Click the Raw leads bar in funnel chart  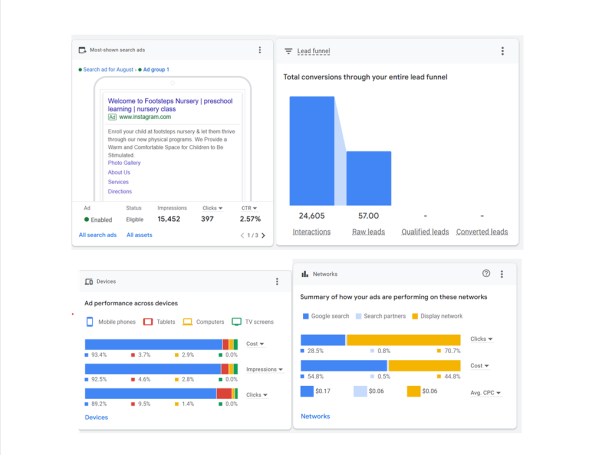pyautogui.click(x=369, y=178)
